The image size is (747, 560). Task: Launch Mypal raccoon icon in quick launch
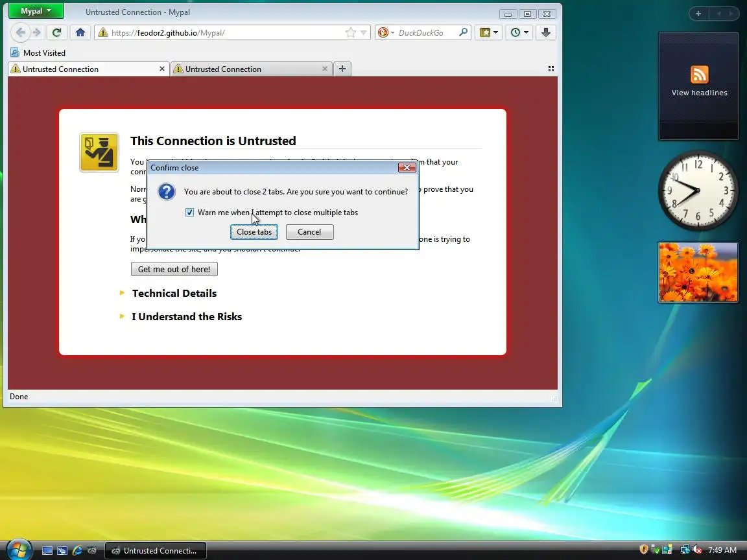92,551
